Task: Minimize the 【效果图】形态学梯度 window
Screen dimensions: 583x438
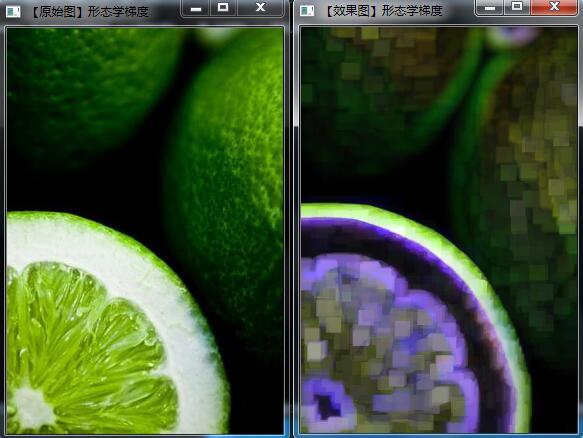Action: tap(490, 7)
